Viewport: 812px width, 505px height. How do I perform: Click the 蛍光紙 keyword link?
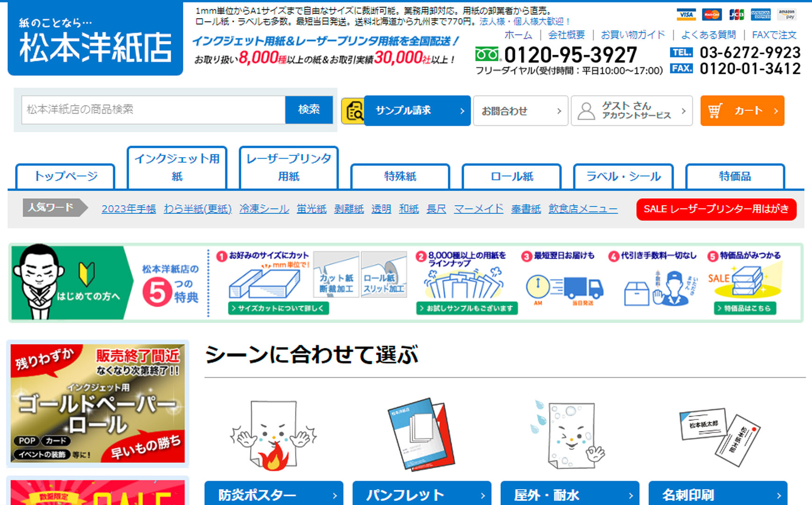311,209
